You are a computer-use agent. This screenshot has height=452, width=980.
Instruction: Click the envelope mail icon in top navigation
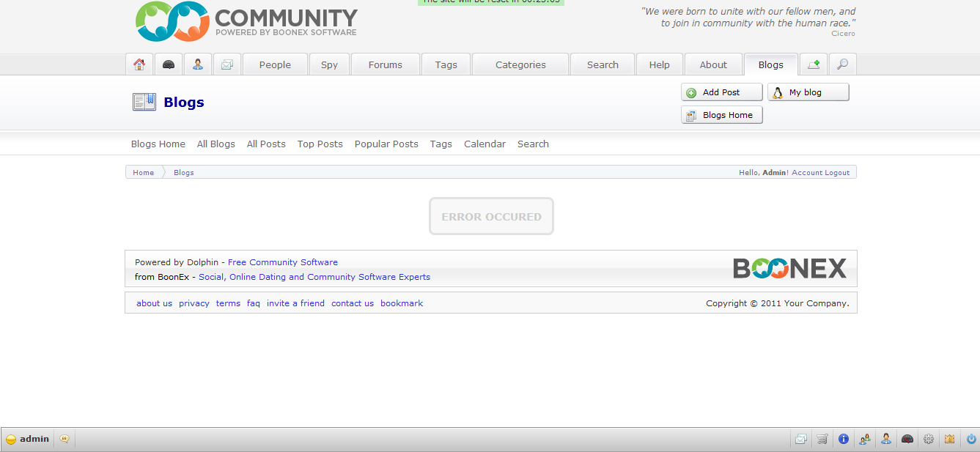coord(227,64)
